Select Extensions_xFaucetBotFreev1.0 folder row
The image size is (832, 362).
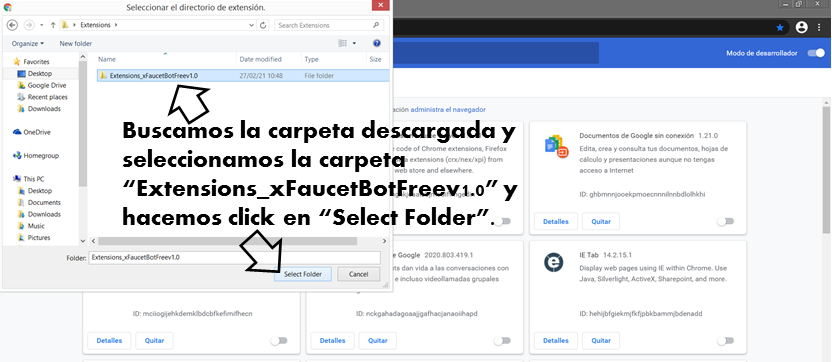[x=243, y=76]
